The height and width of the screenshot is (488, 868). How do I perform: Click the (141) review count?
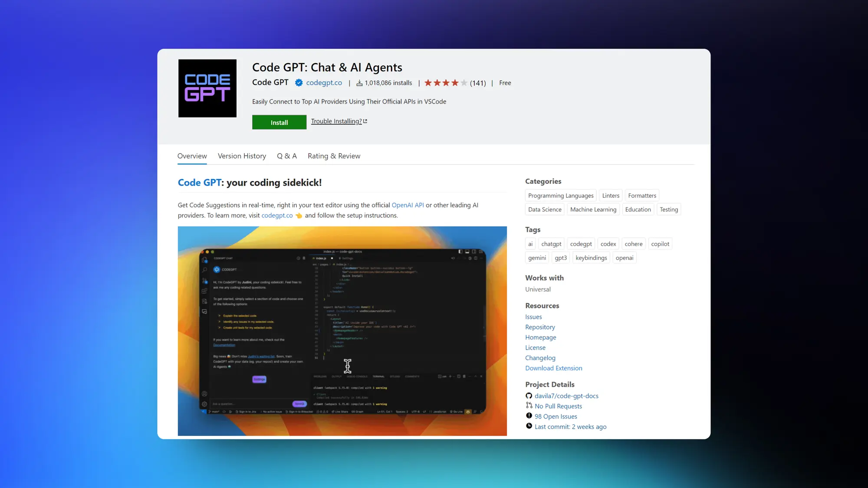(x=478, y=83)
